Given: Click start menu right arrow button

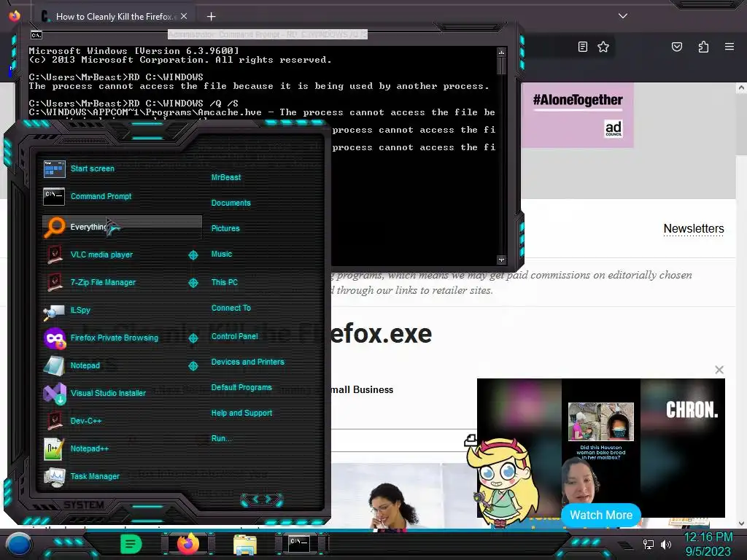Looking at the screenshot, I should click(270, 499).
